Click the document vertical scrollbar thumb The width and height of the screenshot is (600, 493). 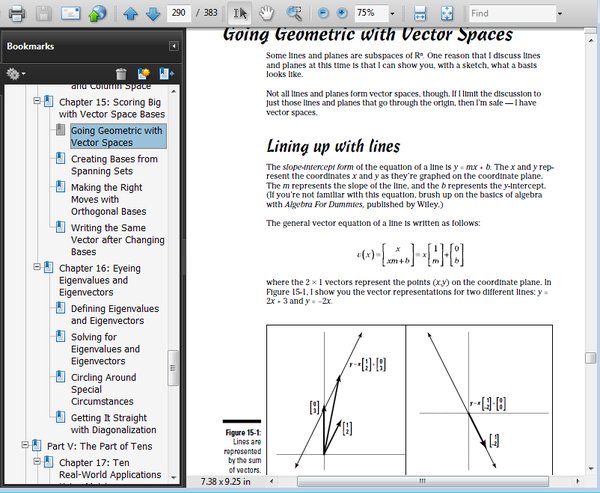coord(590,358)
